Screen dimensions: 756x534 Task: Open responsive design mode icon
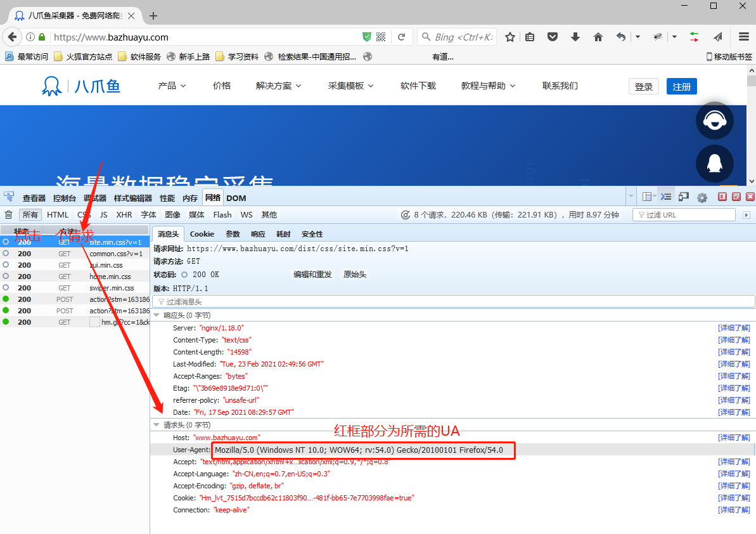684,197
